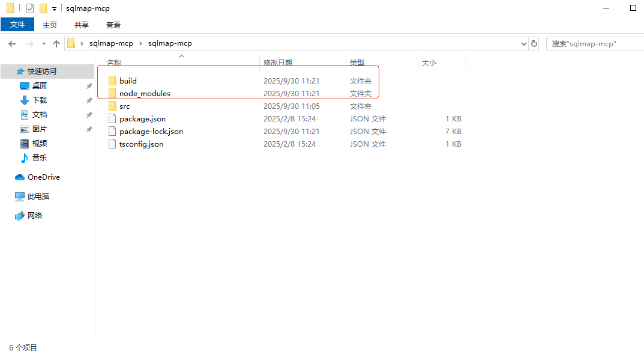Switch to the 查看 ribbon tab
Viewport: 644px width, 354px height.
tap(113, 25)
